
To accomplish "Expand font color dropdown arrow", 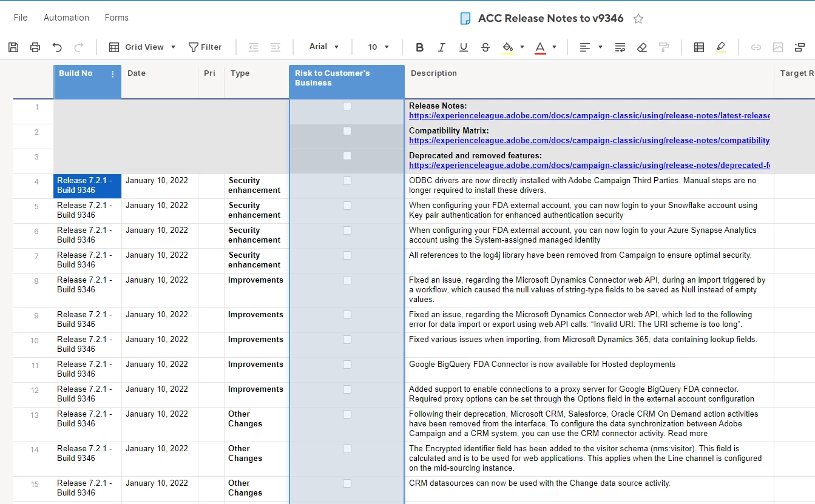I will point(554,47).
